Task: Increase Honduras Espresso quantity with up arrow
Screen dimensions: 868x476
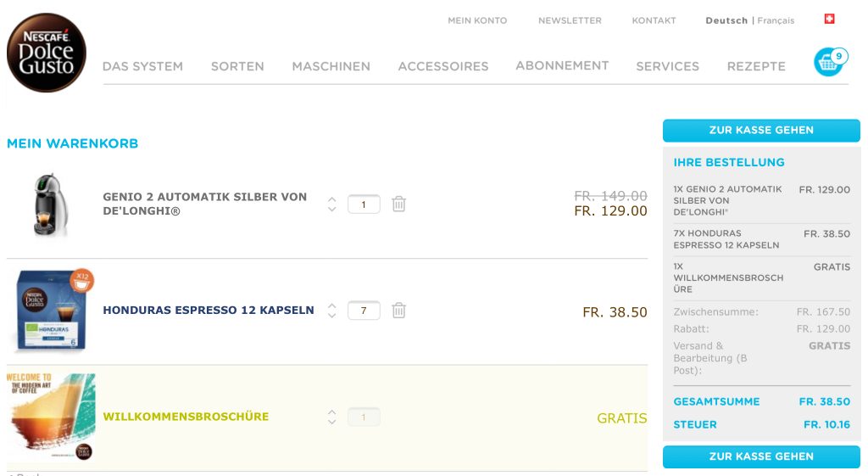Action: click(332, 306)
